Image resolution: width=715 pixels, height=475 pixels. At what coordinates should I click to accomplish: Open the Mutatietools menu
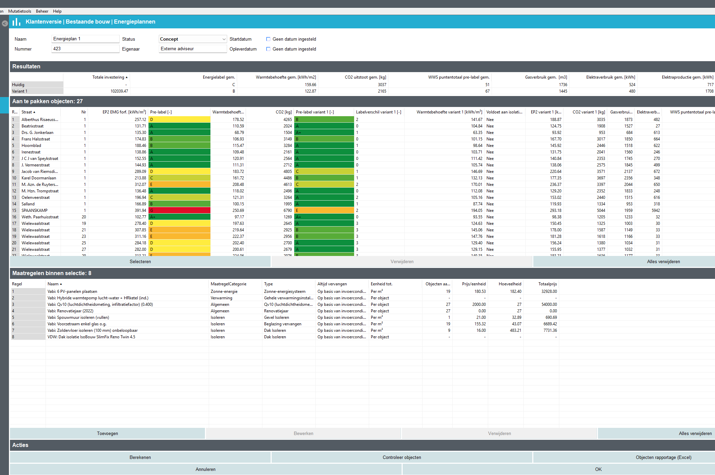[x=21, y=11]
